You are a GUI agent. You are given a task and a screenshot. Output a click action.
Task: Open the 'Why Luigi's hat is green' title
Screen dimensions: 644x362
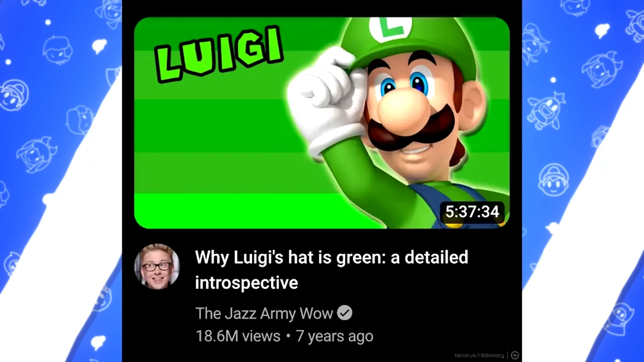(x=331, y=269)
